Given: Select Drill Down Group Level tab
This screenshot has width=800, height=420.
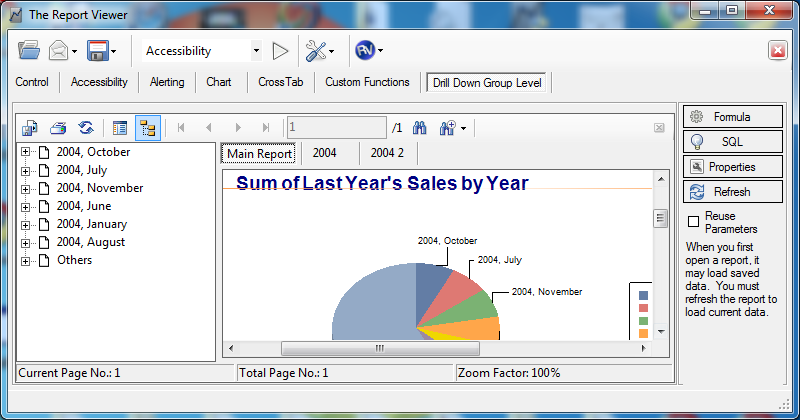Looking at the screenshot, I should click(x=487, y=83).
